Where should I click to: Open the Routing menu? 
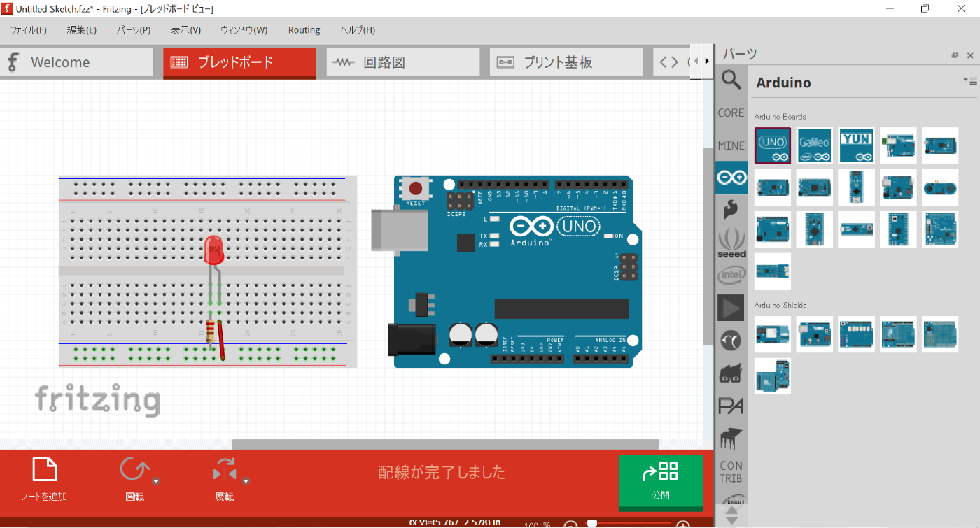[304, 30]
